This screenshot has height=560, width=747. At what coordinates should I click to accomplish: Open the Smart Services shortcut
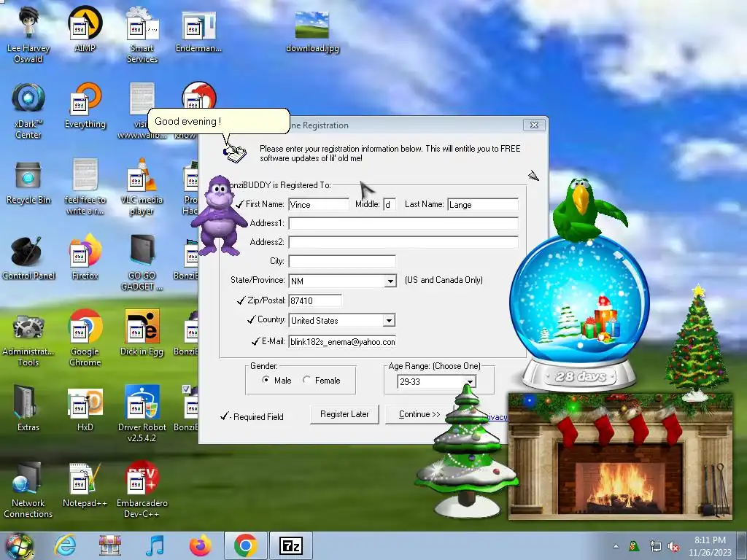coord(142,34)
